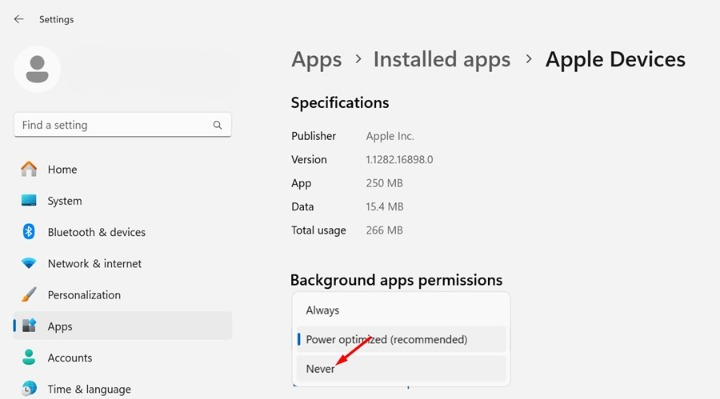The image size is (720, 399).
Task: Click the 266 MB total usage
Action: pos(384,230)
